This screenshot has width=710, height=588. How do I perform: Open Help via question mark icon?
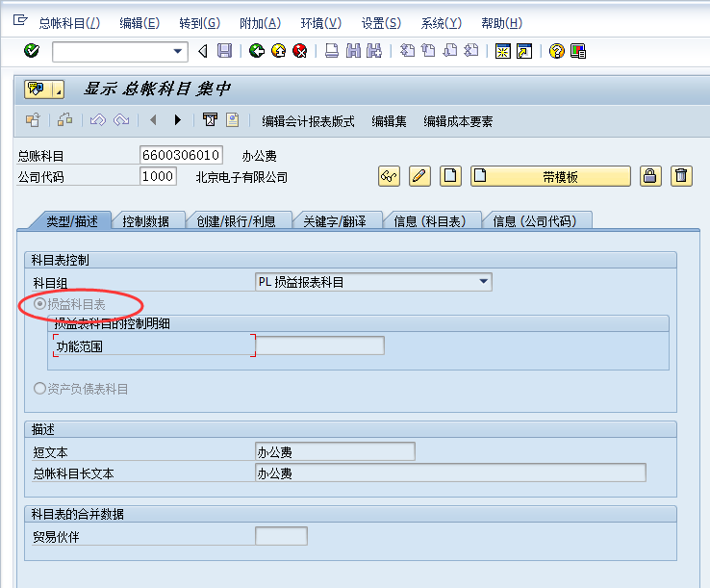(x=556, y=51)
